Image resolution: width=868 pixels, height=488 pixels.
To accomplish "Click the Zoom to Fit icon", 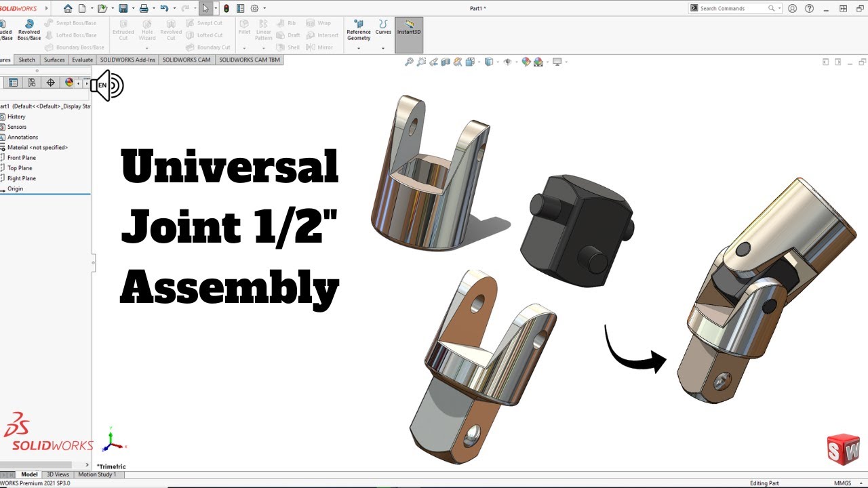I will click(x=409, y=62).
